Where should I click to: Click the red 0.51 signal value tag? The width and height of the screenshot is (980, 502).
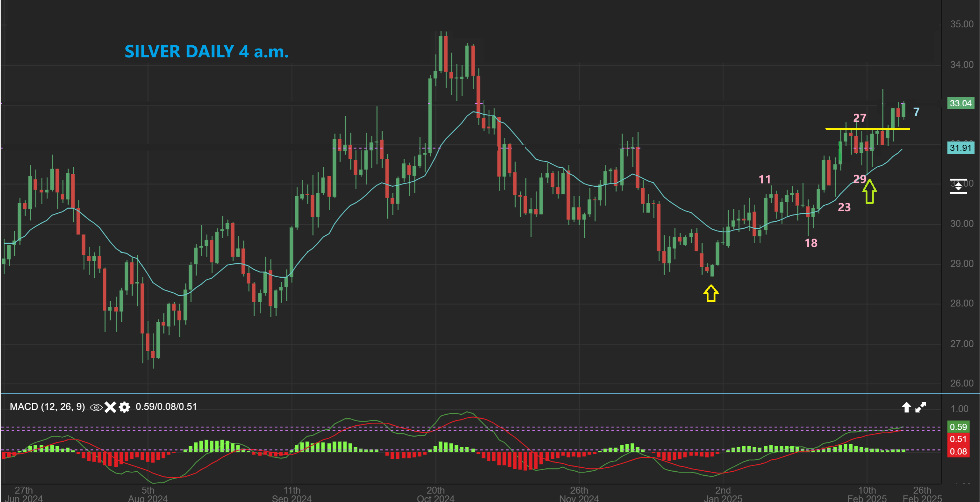coord(958,439)
